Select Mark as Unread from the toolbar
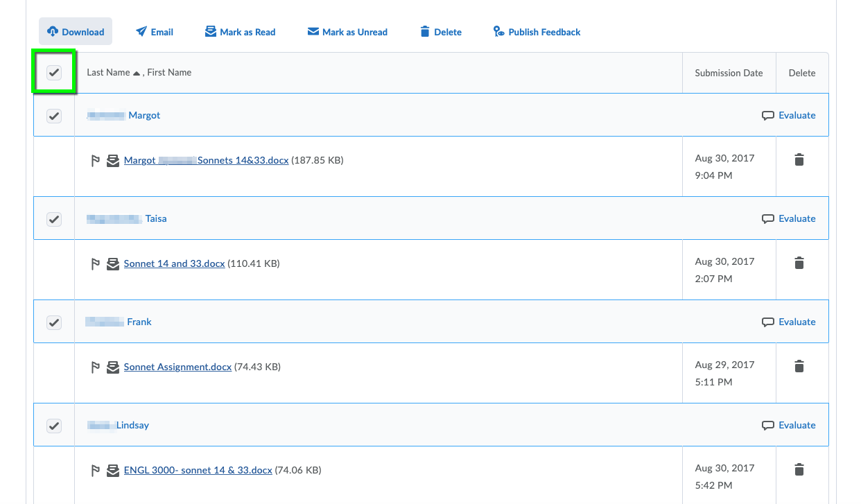The width and height of the screenshot is (861, 504). [347, 31]
